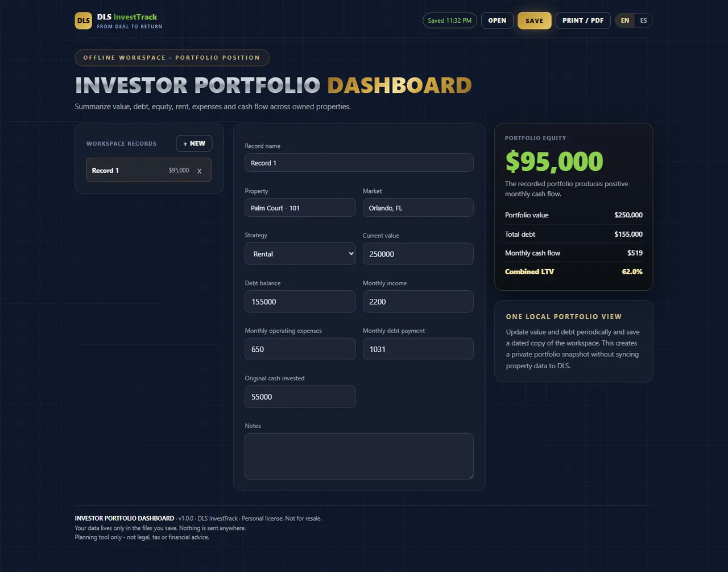Viewport: 728px width, 572px height.
Task: Click the WORKSPACE RECORDS label
Action: tap(121, 143)
